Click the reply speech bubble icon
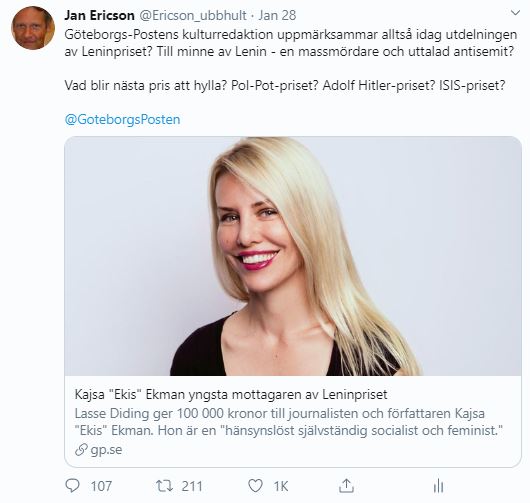This screenshot has width=530, height=503. [72, 486]
